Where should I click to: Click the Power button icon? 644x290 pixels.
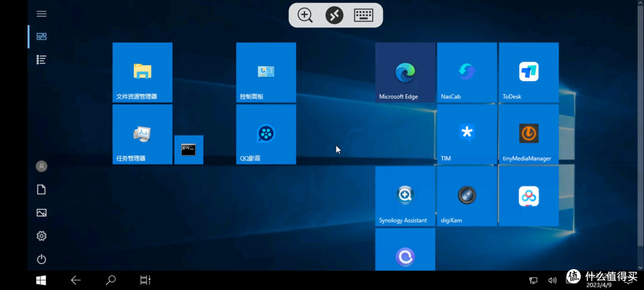click(42, 259)
